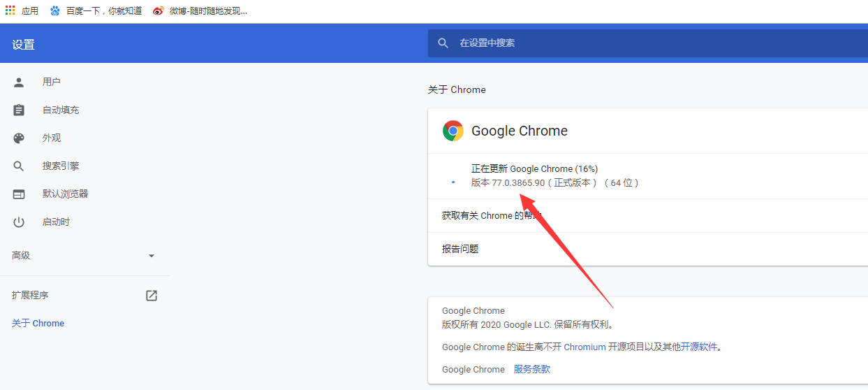Click the person icon beside 用户
The image size is (868, 390).
coord(19,82)
